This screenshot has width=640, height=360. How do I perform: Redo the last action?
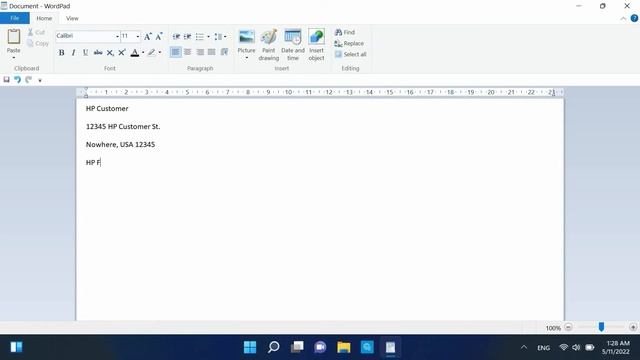pos(29,80)
